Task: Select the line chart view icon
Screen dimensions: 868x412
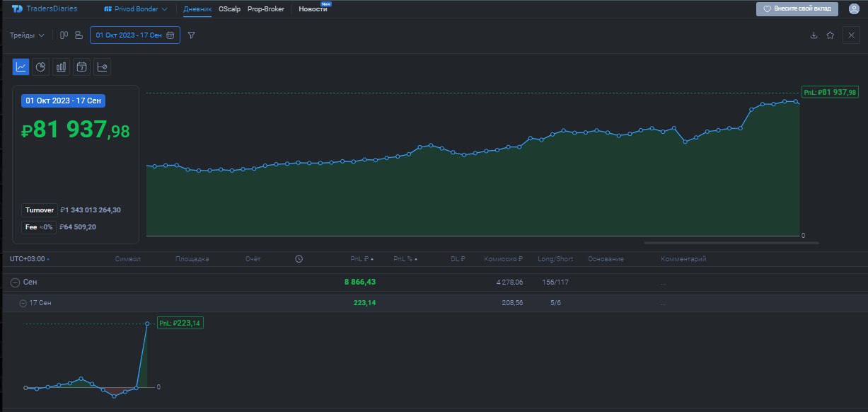Action: (21, 67)
